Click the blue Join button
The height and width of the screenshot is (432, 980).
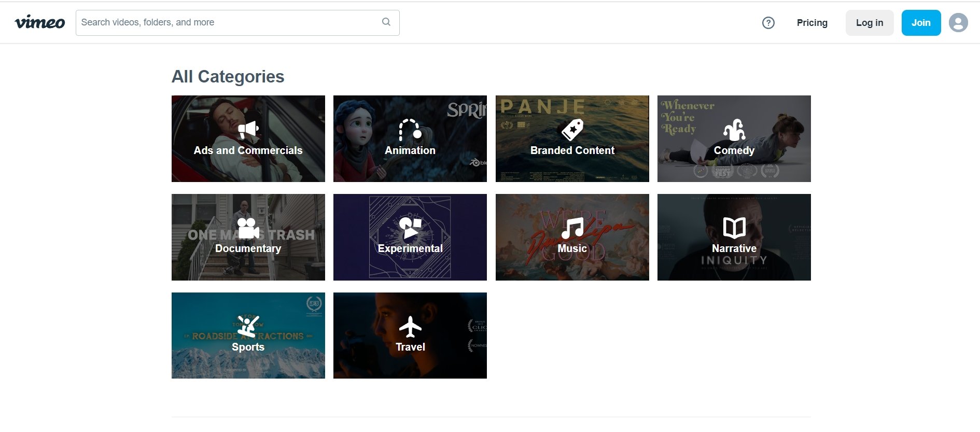[920, 23]
